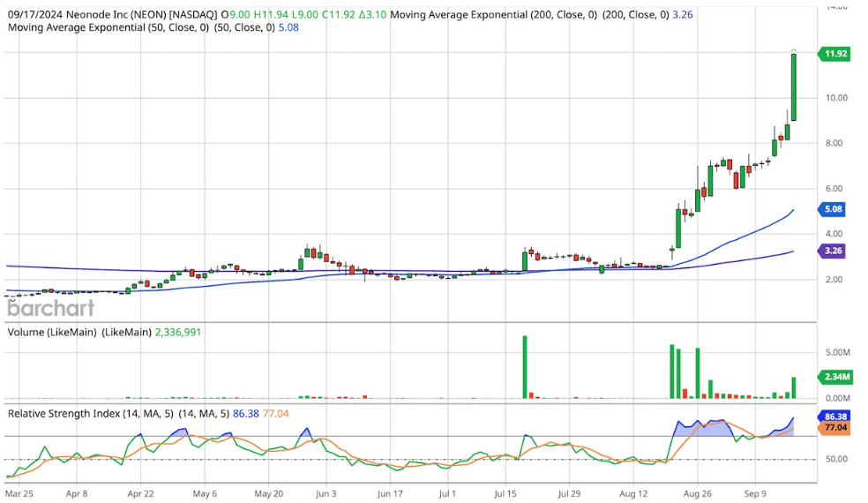Click the tall green candle at the far right
This screenshot has height=503, width=868.
[x=794, y=87]
